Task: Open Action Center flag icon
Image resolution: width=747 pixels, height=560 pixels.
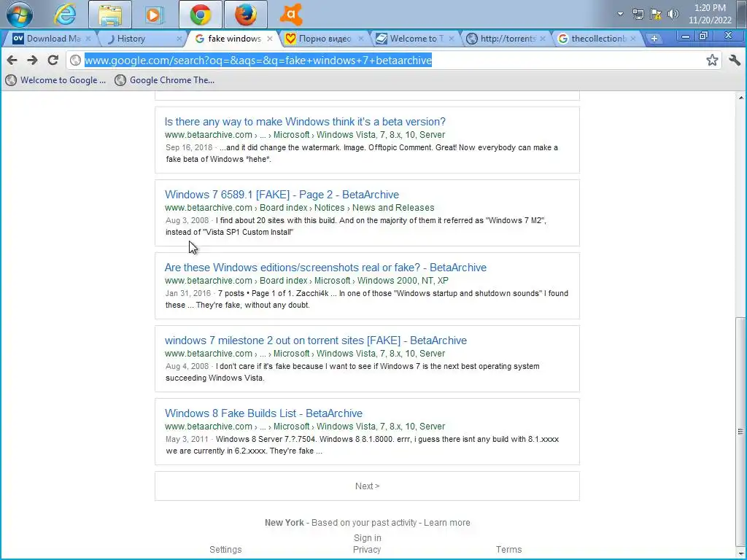Action: coord(656,14)
